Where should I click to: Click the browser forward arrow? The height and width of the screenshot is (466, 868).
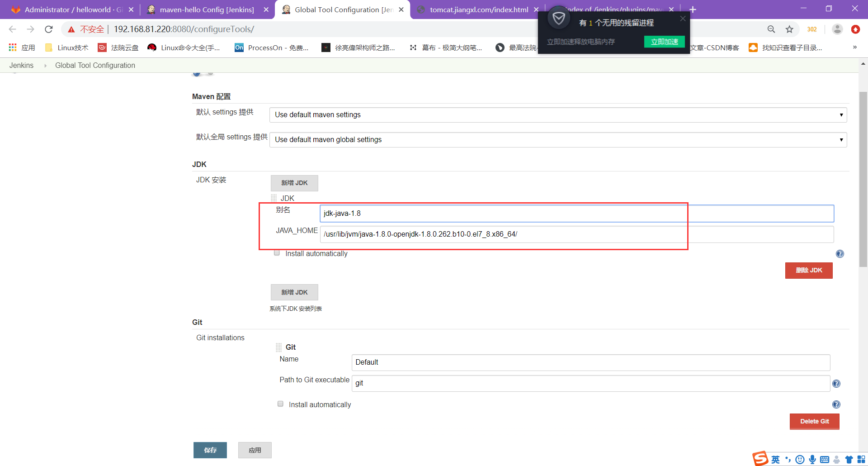coord(30,29)
